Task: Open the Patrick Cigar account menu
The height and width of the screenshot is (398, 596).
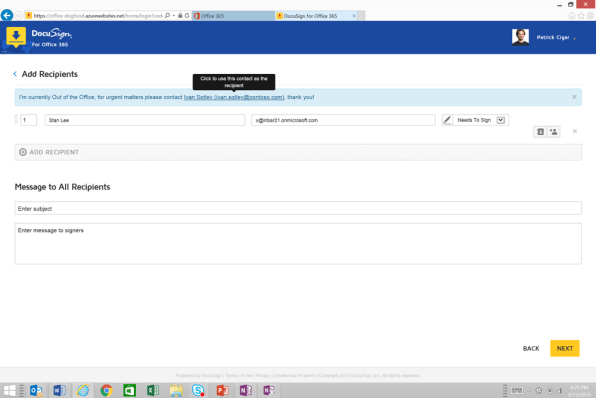Action: [x=556, y=38]
